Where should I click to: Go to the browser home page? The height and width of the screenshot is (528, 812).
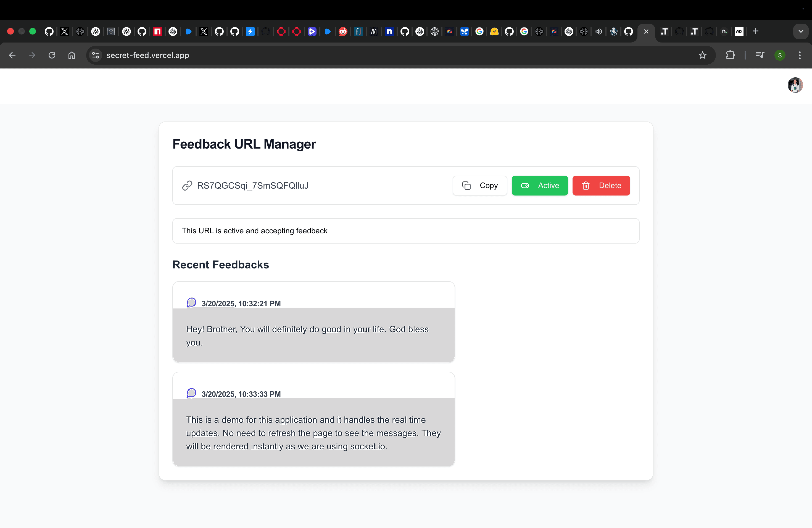coord(72,55)
